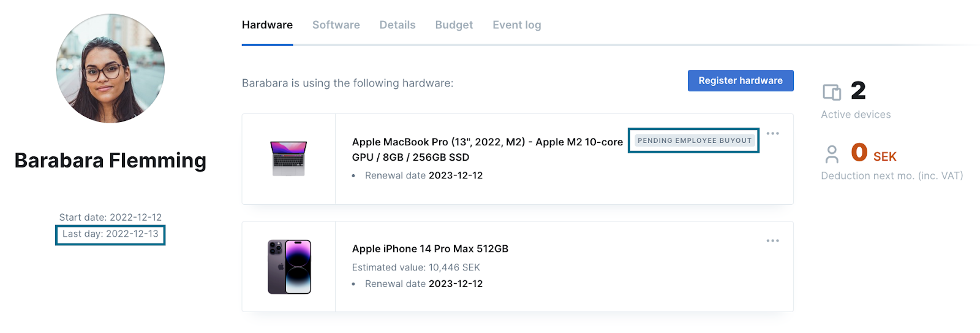Image resolution: width=980 pixels, height=333 pixels.
Task: Open the Details tab
Action: (397, 25)
